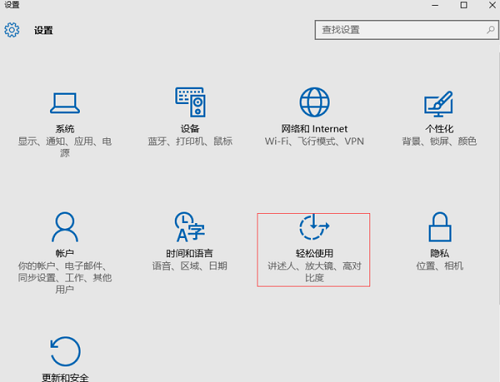Screen dimensions: 500x382
Task: Open the 轻松使用 (Ease of Access) icon
Action: [314, 227]
